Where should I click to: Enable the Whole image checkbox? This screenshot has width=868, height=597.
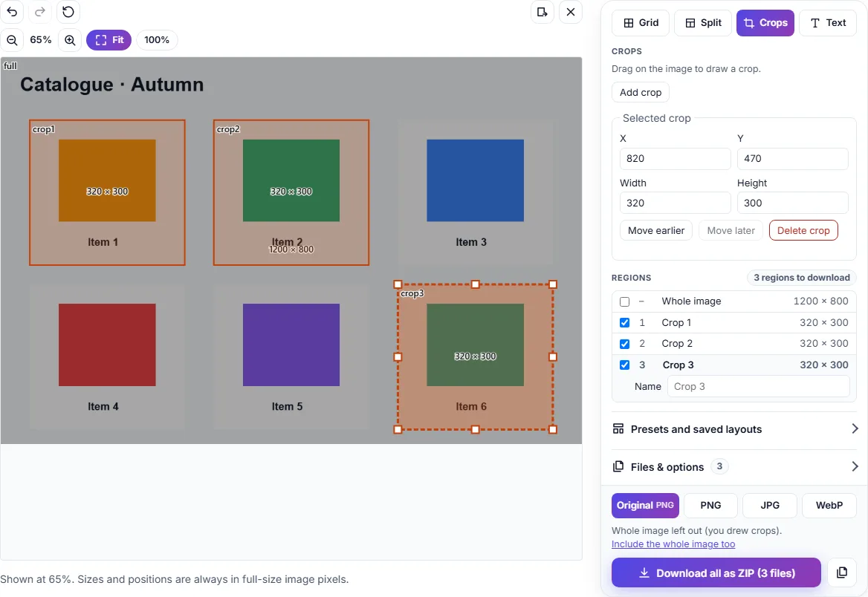pyautogui.click(x=624, y=301)
